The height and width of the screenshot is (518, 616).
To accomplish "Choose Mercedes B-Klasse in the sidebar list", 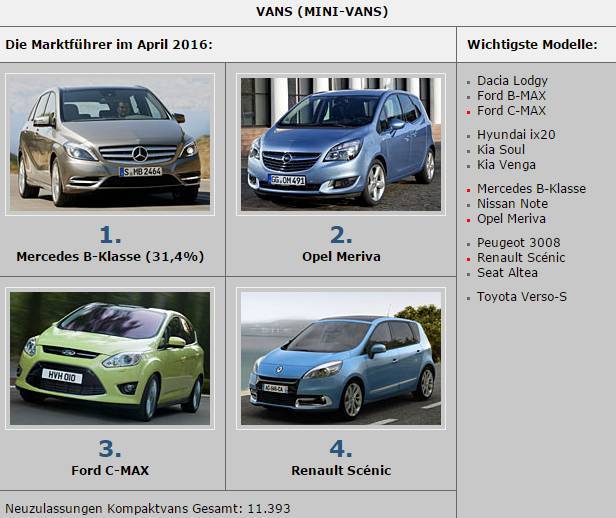I will (531, 189).
